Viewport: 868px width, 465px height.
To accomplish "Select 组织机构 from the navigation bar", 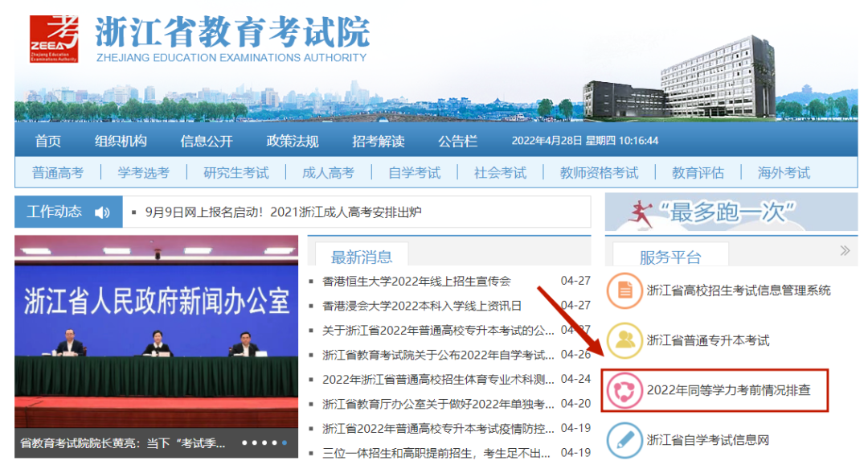I will [x=123, y=140].
